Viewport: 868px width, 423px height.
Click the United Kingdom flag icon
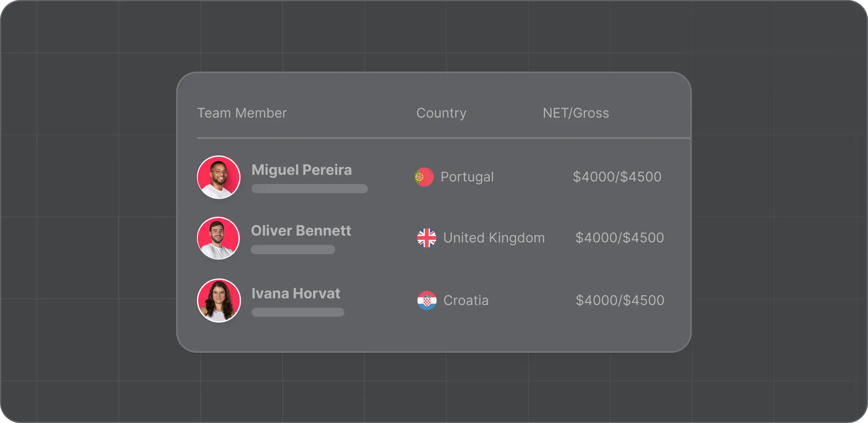click(427, 238)
